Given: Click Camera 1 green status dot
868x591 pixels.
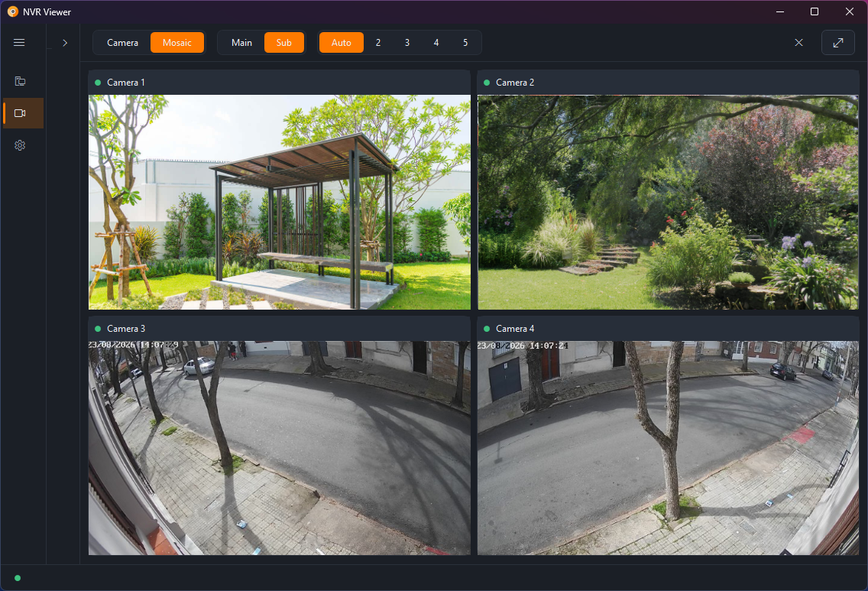Looking at the screenshot, I should pos(98,83).
